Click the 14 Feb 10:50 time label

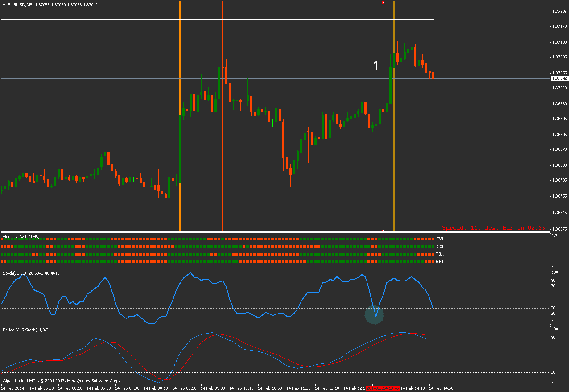(270, 388)
